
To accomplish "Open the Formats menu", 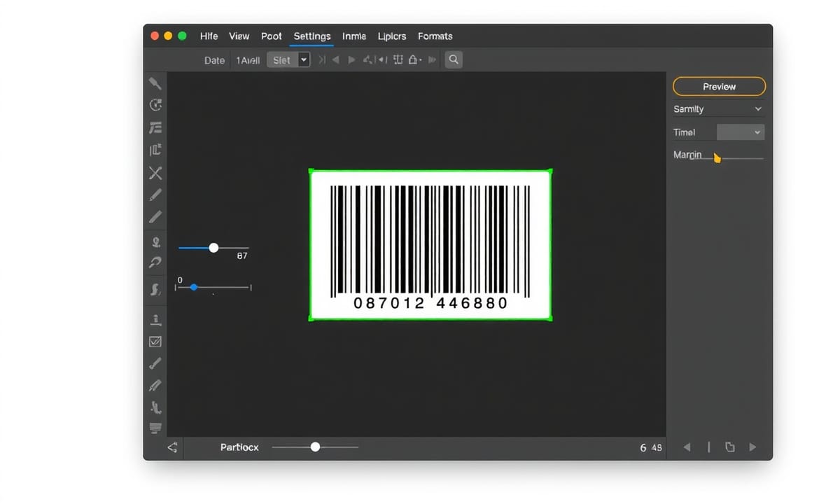I will point(435,36).
